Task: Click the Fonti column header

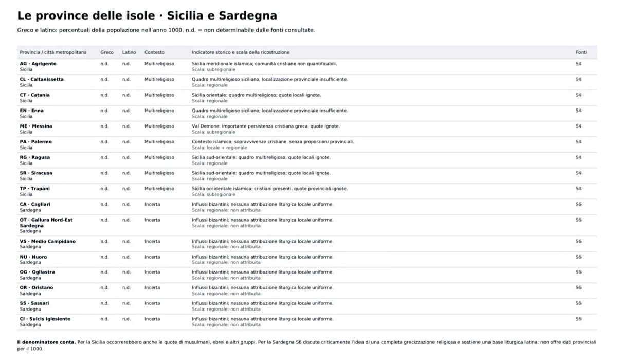Action: pos(581,52)
